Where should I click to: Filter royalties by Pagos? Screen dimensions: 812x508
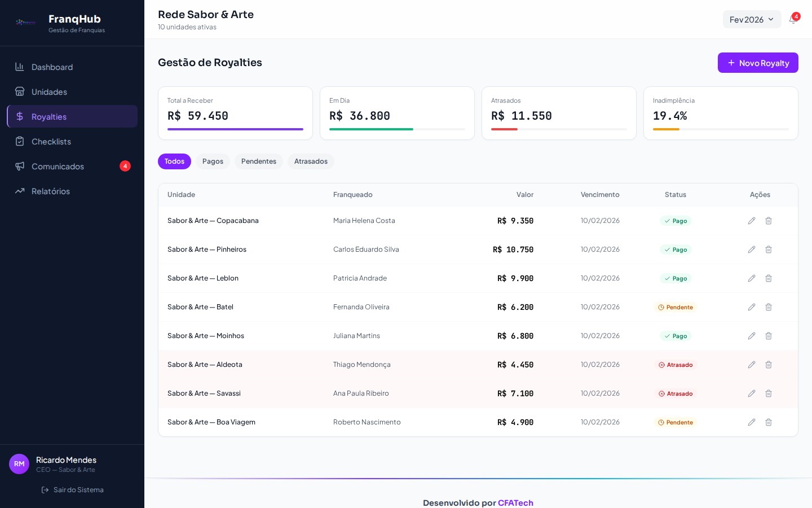click(213, 161)
